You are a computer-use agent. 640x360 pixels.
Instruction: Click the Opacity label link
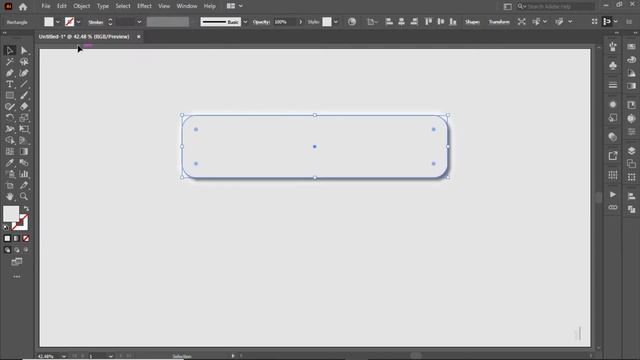click(261, 22)
